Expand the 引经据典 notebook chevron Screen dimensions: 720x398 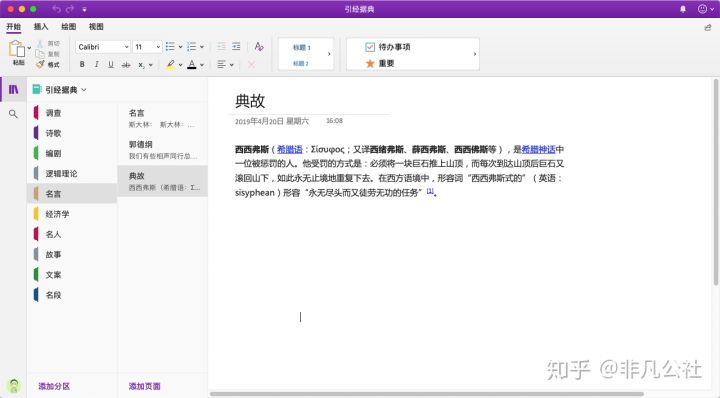click(84, 90)
